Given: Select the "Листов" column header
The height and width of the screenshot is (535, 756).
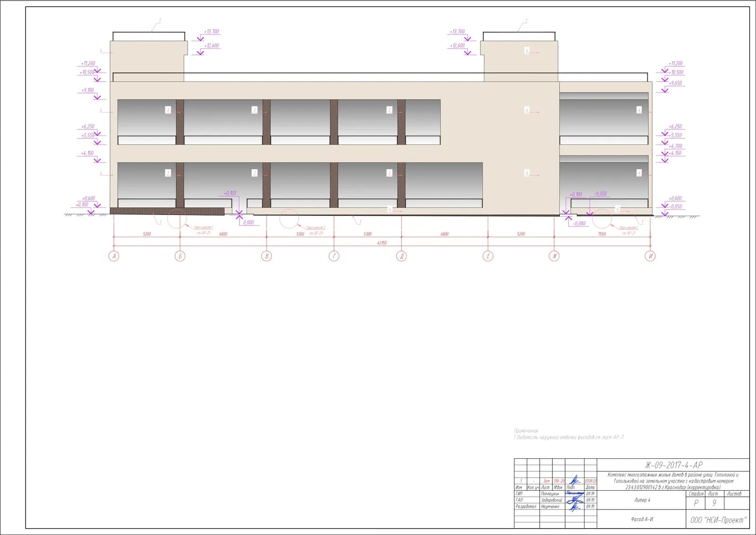Looking at the screenshot, I should [734, 494].
